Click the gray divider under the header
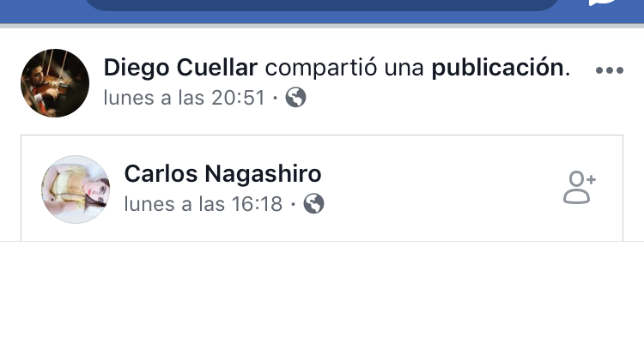 [322, 26]
